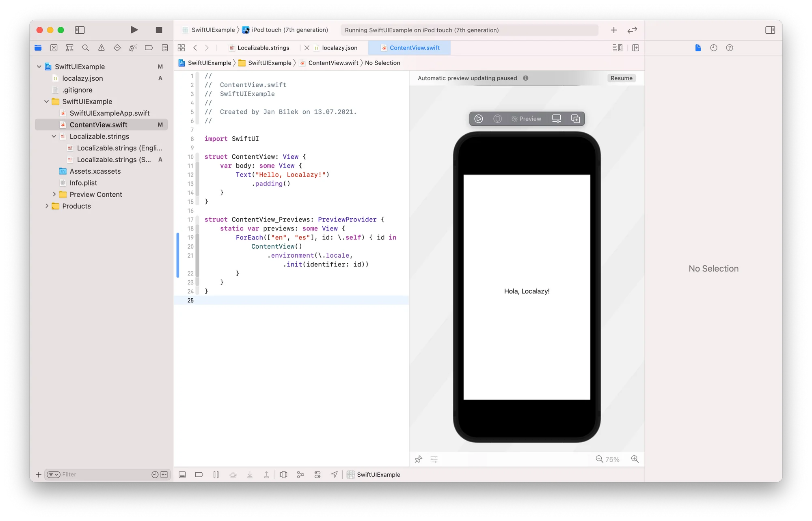812x521 pixels.
Task: Open the Search navigator icon
Action: coord(85,47)
